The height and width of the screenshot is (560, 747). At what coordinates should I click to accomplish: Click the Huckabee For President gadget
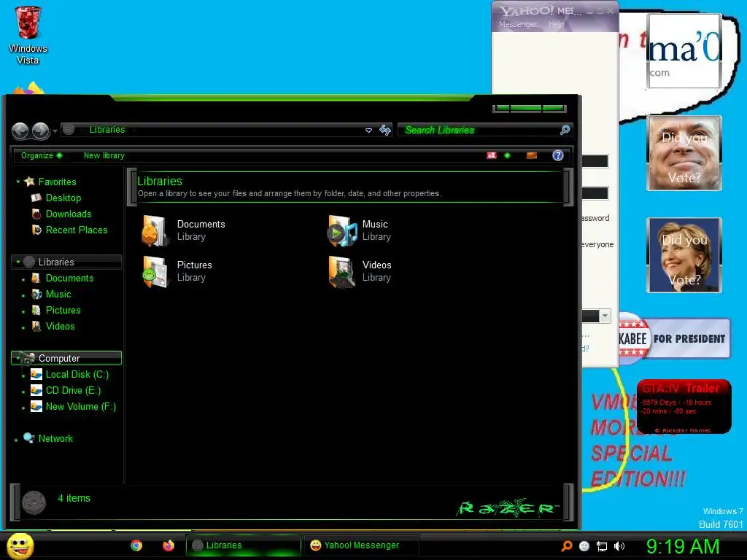pos(674,338)
